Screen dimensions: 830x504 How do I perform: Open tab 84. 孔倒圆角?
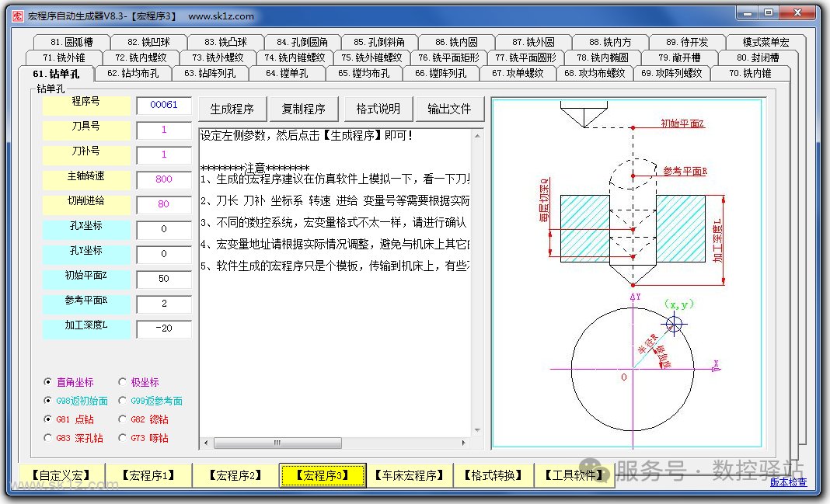coord(302,42)
